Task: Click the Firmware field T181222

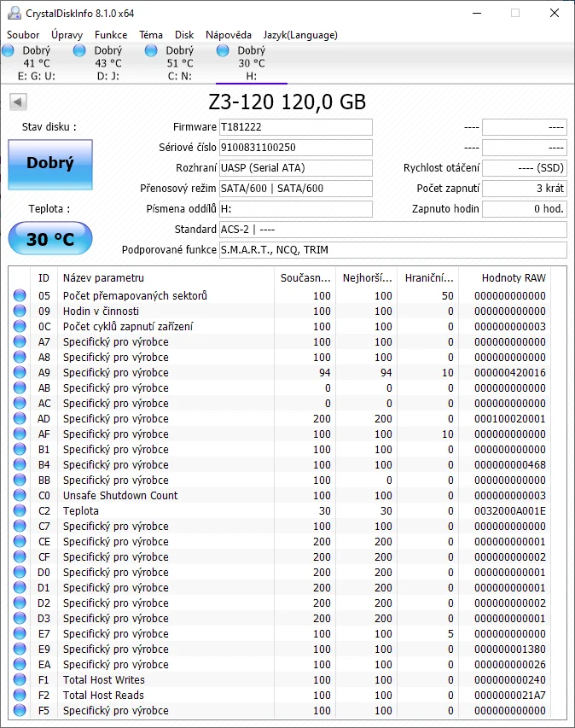Action: (x=296, y=127)
